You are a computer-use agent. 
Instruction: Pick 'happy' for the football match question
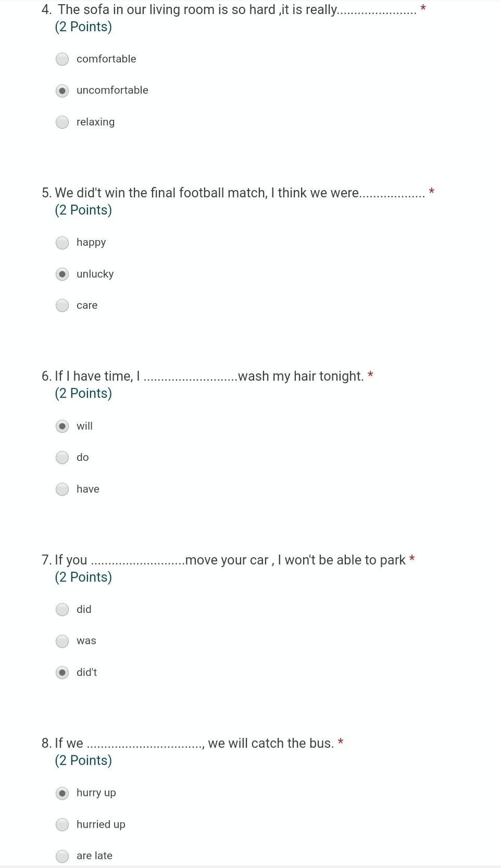[62, 243]
